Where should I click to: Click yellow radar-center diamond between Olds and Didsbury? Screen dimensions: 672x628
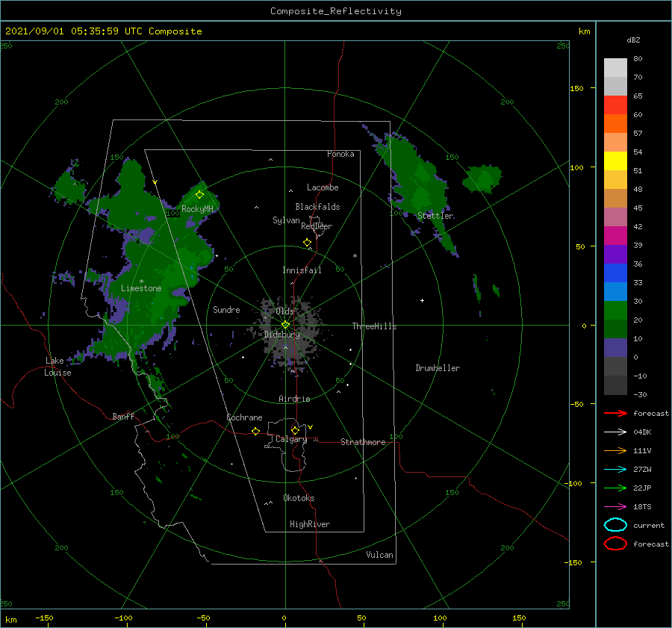pos(285,325)
